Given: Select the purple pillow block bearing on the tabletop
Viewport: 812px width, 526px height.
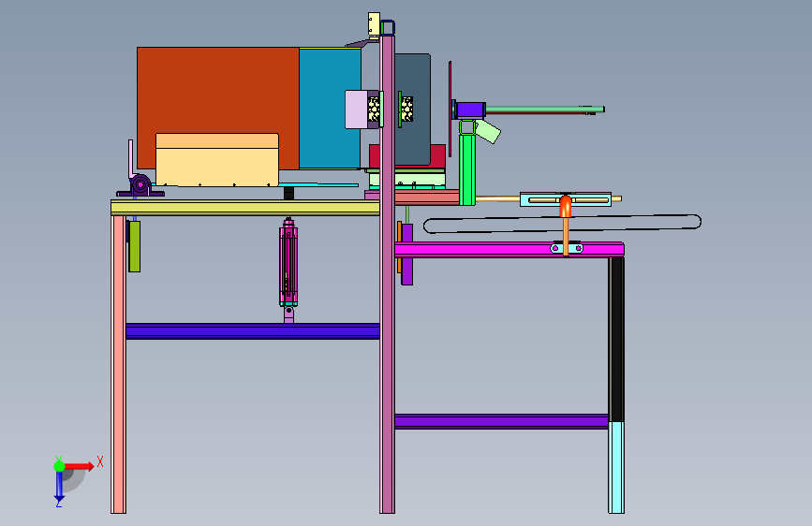Looking at the screenshot, I should click(140, 186).
